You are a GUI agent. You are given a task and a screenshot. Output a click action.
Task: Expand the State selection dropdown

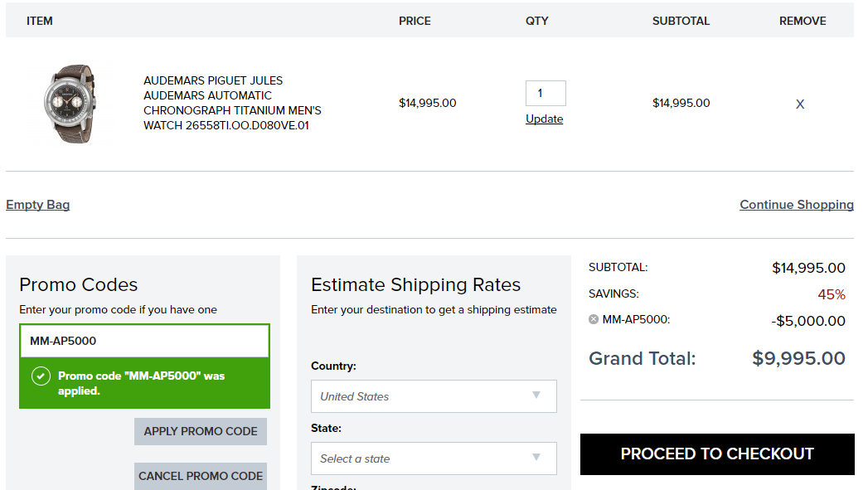point(433,458)
